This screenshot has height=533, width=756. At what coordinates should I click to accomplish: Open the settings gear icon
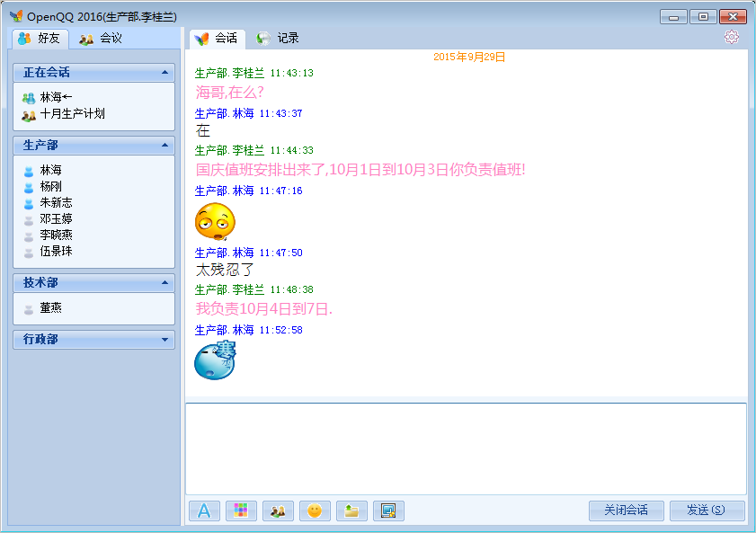(x=732, y=37)
